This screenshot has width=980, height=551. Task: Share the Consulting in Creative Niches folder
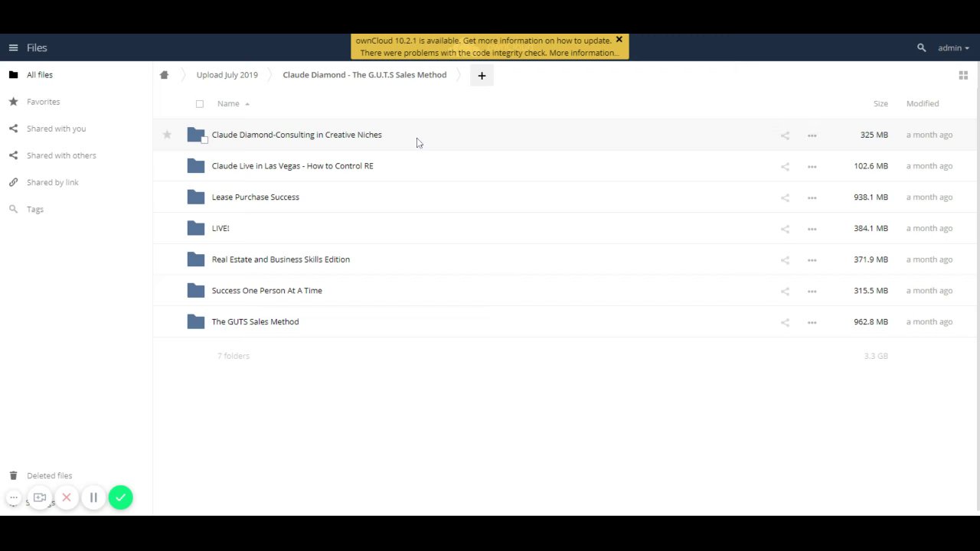tap(785, 135)
